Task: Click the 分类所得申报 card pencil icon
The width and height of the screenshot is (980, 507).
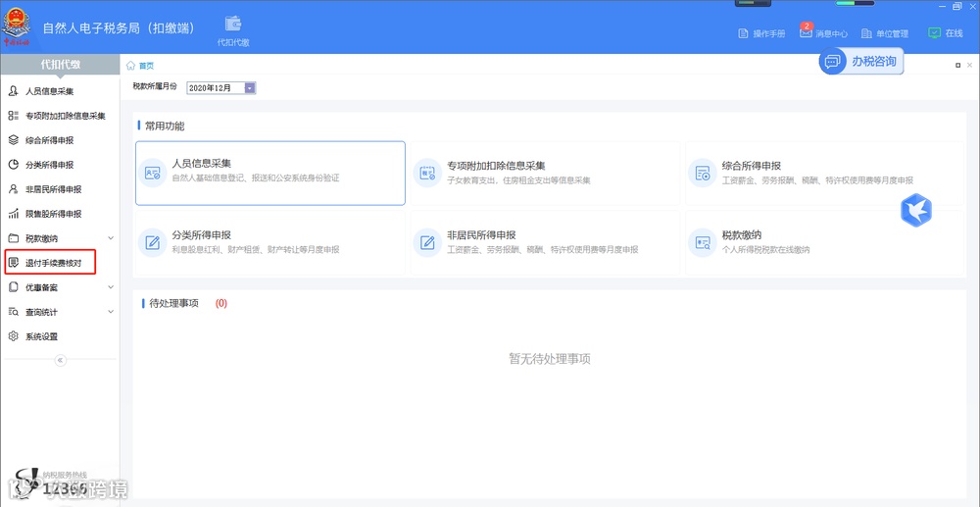Action: coord(152,242)
